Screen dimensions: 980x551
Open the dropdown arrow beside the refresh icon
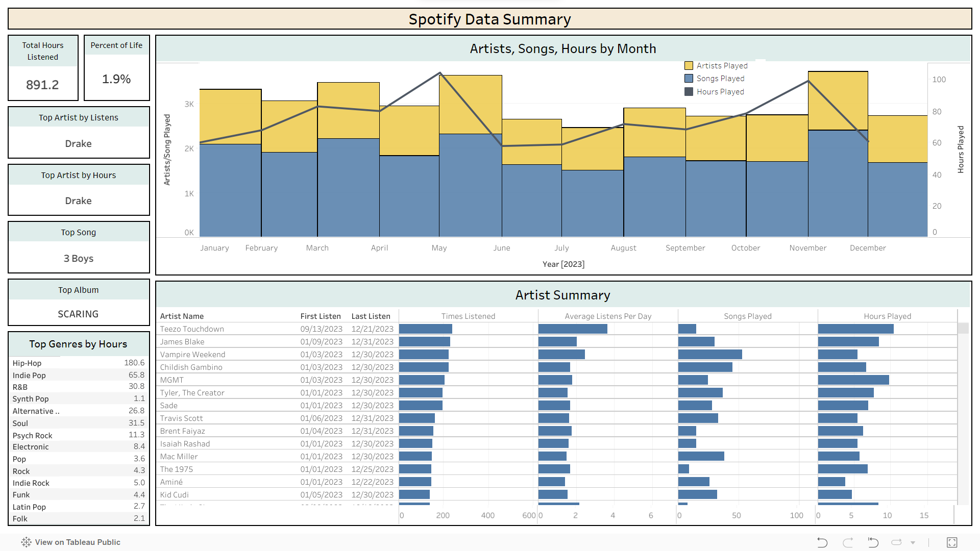tap(913, 543)
